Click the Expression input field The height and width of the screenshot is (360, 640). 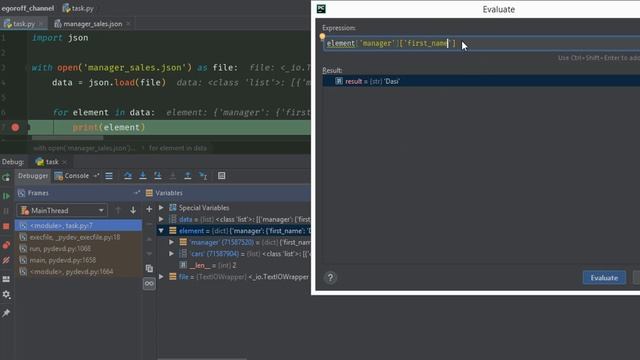click(x=482, y=43)
